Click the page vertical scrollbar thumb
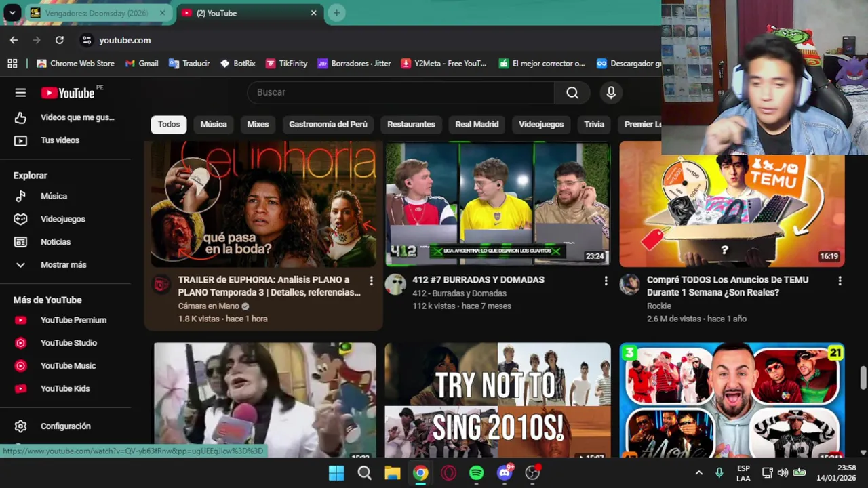This screenshot has width=868, height=488. click(863, 378)
